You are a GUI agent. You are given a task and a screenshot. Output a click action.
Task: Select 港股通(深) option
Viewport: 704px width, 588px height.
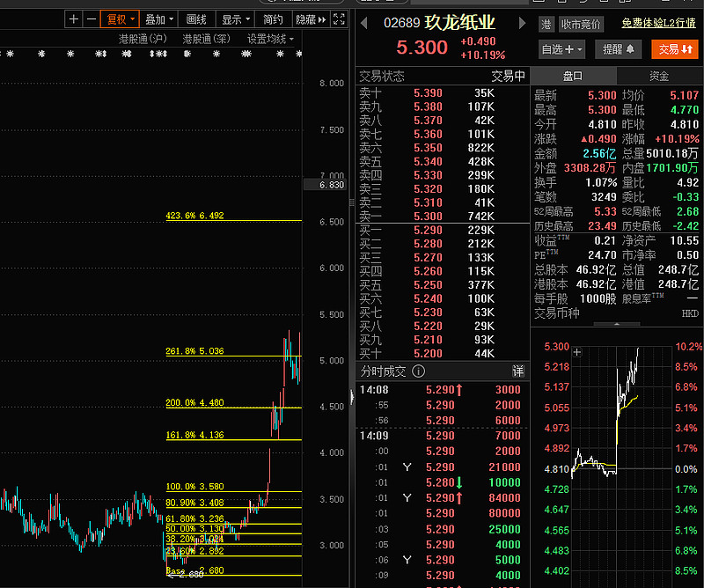pos(206,39)
